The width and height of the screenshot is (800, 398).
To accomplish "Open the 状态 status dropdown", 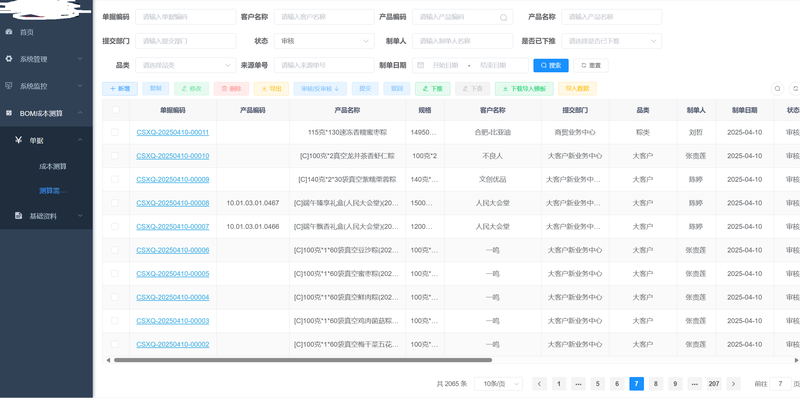I will point(324,41).
